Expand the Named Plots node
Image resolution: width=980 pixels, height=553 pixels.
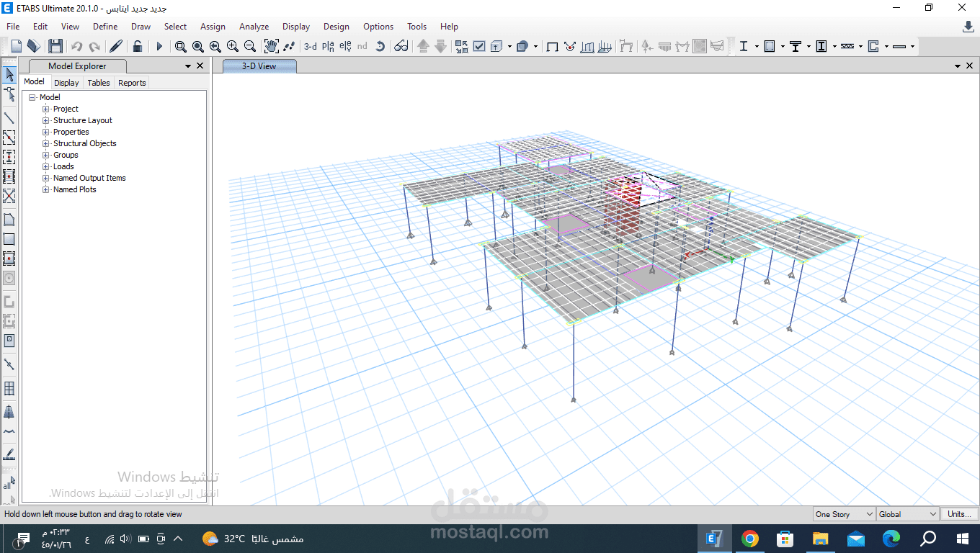(x=46, y=189)
